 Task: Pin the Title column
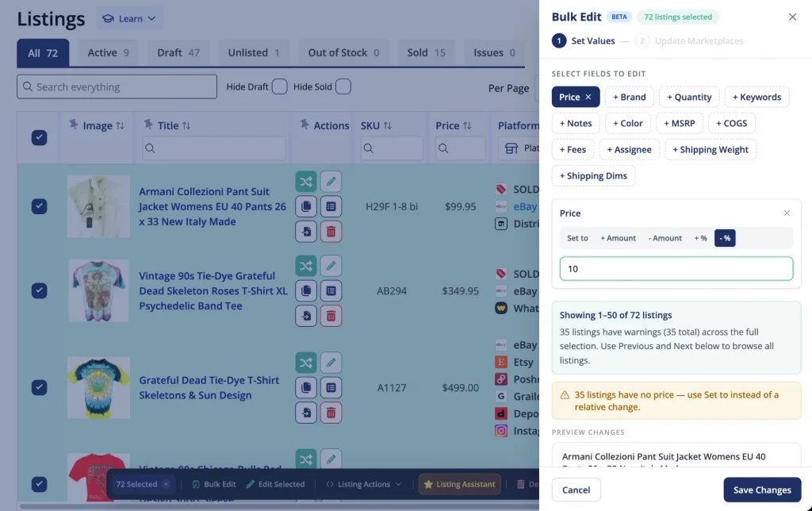[148, 125]
